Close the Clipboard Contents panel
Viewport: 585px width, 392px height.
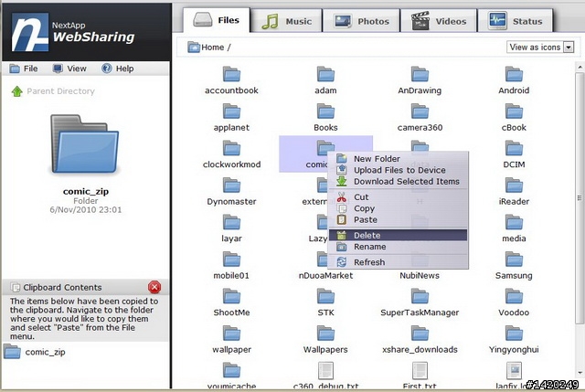point(154,287)
